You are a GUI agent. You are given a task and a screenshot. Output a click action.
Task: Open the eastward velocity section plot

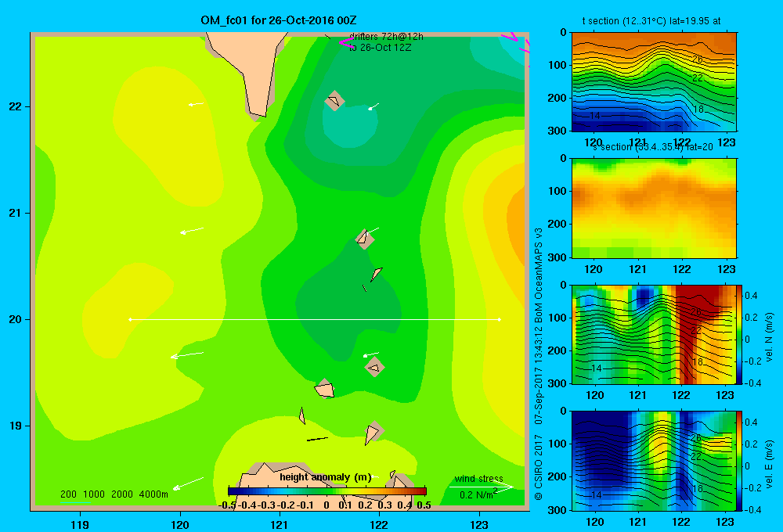(x=654, y=461)
